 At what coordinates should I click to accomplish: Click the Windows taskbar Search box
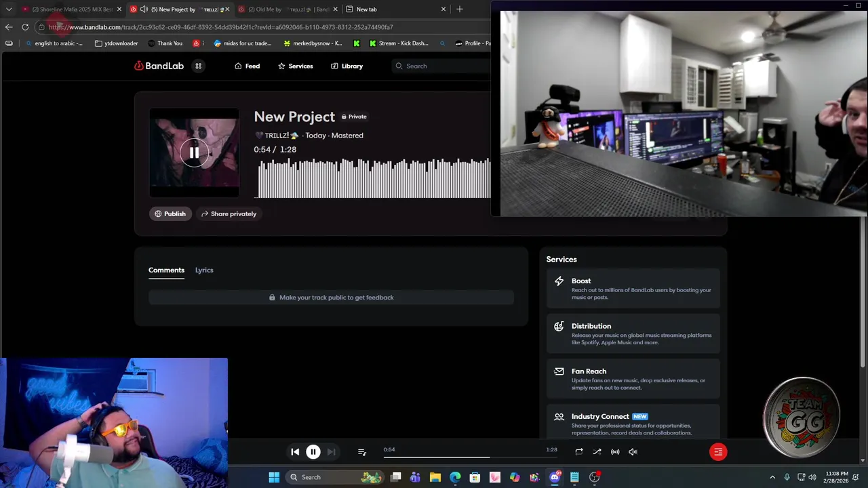(335, 477)
